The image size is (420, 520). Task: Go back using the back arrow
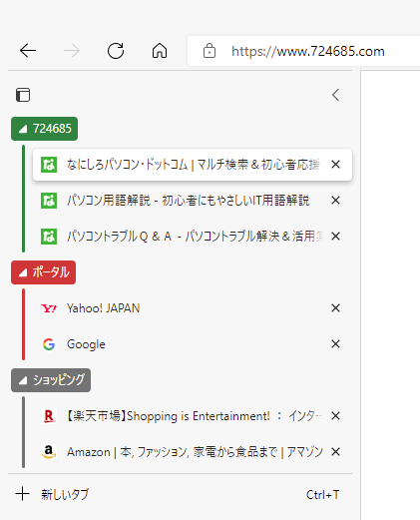pyautogui.click(x=28, y=51)
